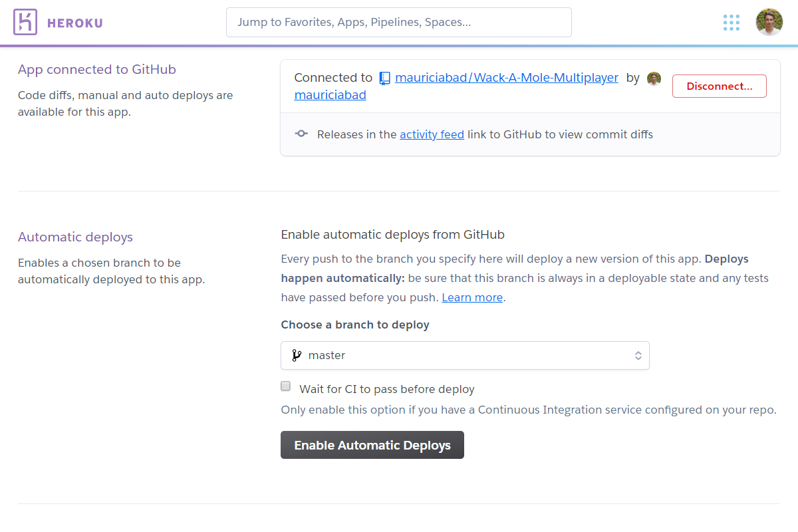This screenshot has height=532, width=798.
Task: Click the commit icon beside Releases text
Action: coord(301,134)
